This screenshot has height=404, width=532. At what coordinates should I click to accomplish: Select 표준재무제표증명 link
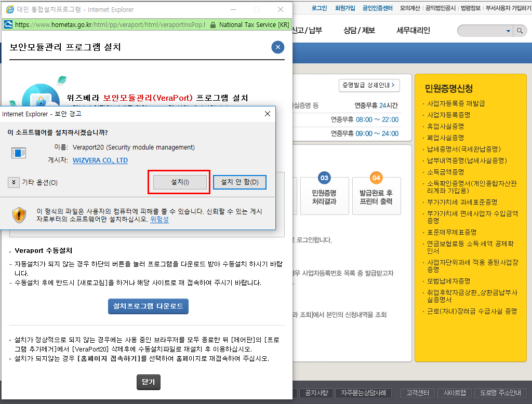(x=451, y=233)
